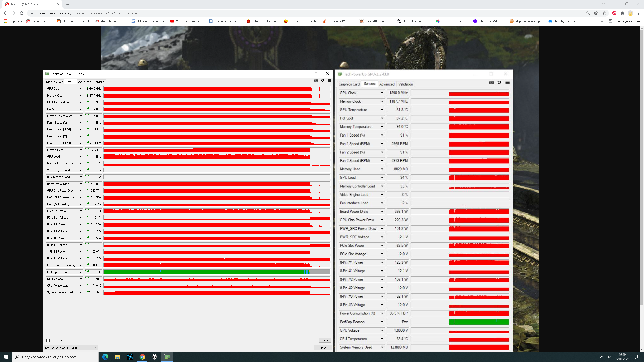Click the GPU-Z refresh sensors icon
The image size is (644, 362).
click(x=323, y=80)
